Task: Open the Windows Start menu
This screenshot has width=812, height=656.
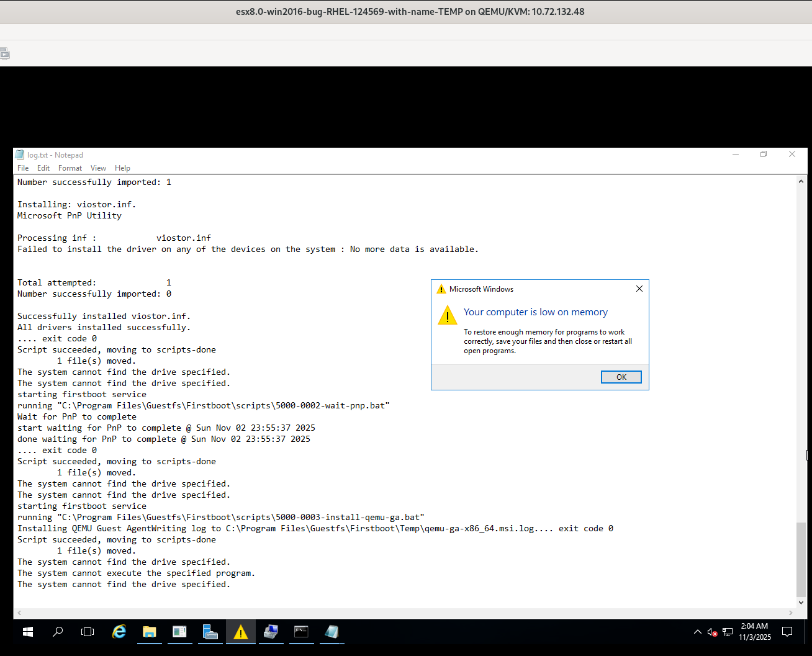Action: coord(28,632)
